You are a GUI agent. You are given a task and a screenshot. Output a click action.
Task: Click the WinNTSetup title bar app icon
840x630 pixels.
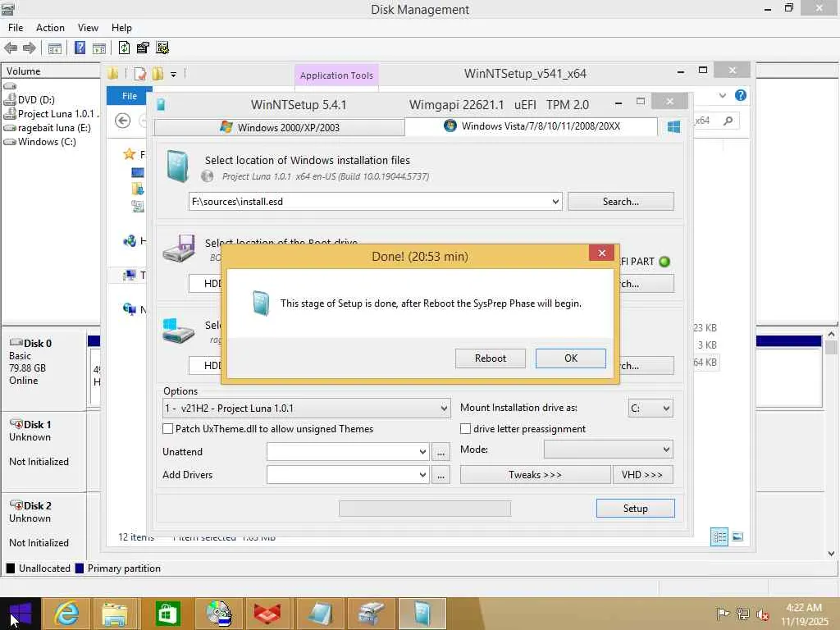tap(161, 104)
